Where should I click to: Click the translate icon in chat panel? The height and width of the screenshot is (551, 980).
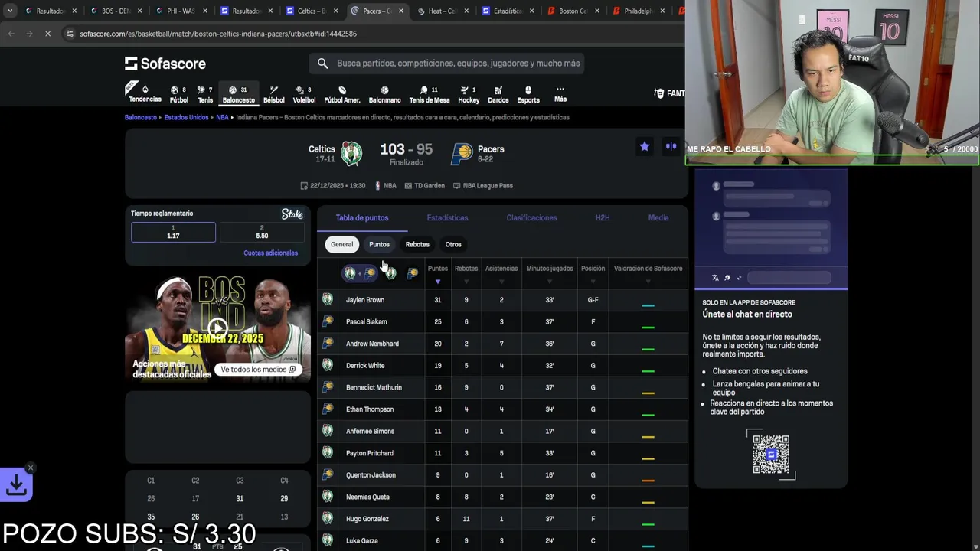click(715, 278)
